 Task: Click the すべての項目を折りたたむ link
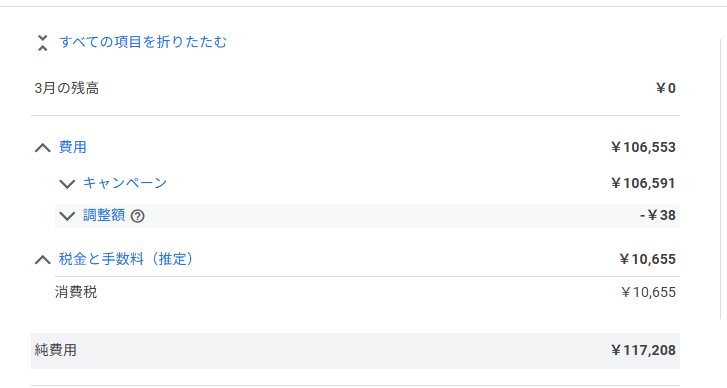[143, 42]
